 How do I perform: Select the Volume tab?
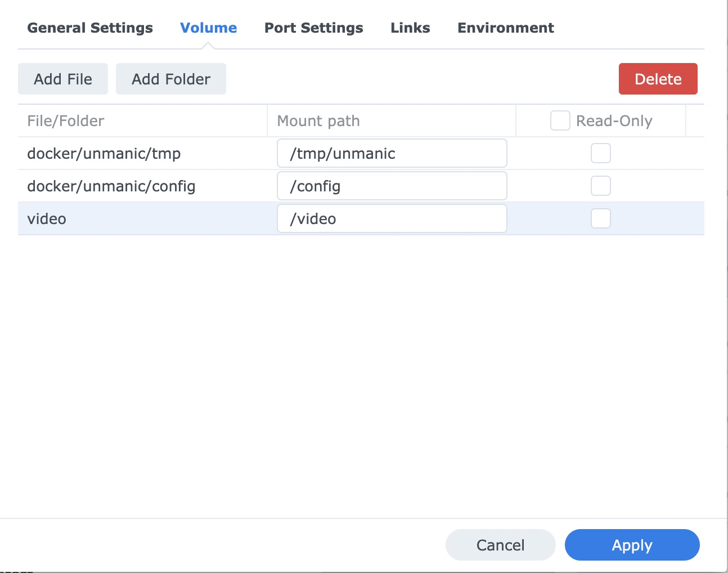point(208,28)
